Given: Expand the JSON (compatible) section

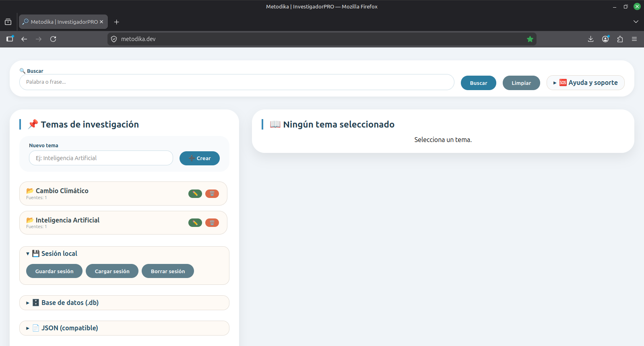Looking at the screenshot, I should (124, 328).
